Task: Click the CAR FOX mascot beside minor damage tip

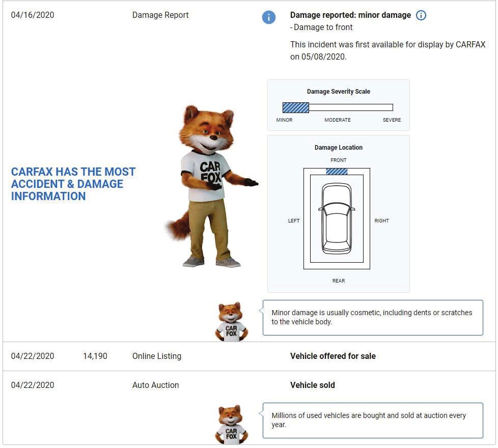Action: coord(231,322)
